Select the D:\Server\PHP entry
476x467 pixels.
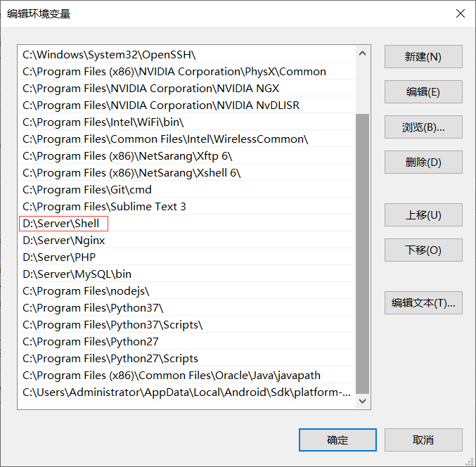tap(186, 257)
